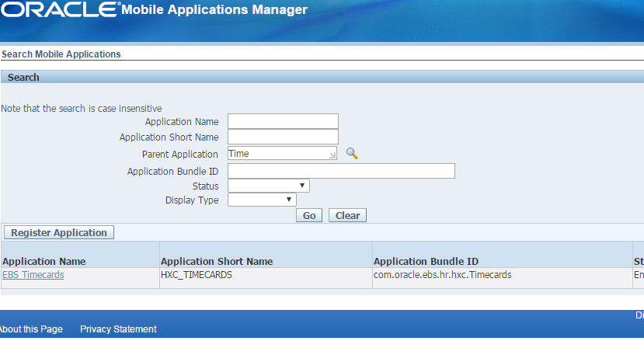Screen dimensions: 644x341
Task: Click the Application Short Name field label
Action: pyautogui.click(x=169, y=137)
